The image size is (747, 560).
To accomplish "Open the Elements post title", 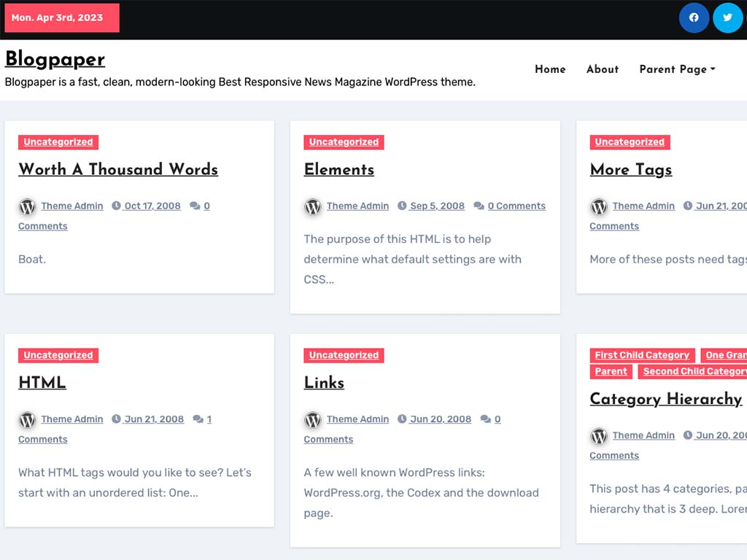I will coord(339,169).
